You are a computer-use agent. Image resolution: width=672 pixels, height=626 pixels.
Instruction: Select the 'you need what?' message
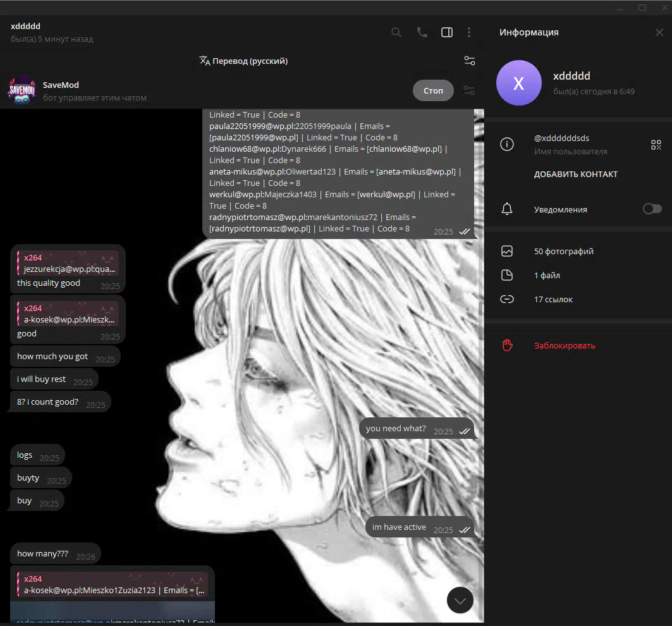click(x=417, y=429)
